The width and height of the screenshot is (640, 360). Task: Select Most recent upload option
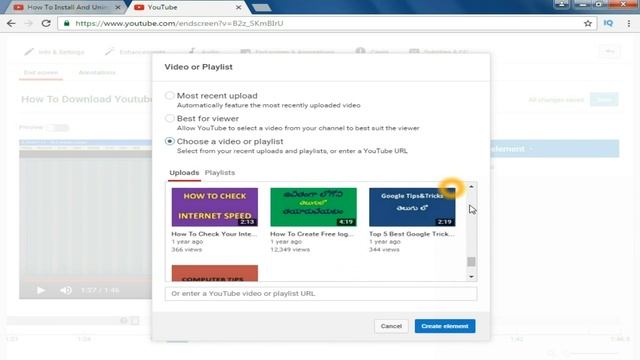click(x=169, y=96)
